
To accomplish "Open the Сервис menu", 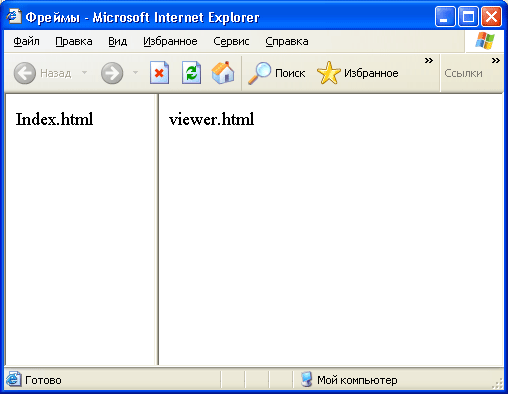I will coord(231,41).
